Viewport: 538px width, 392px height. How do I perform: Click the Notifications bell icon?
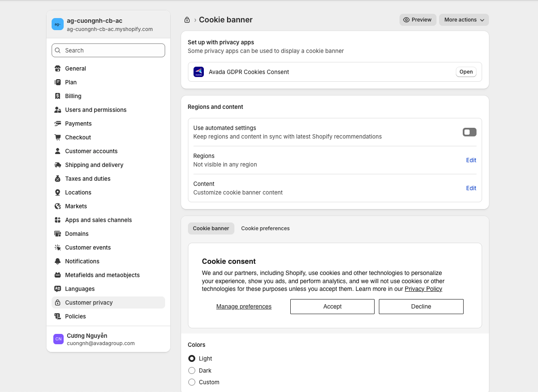[x=58, y=261]
